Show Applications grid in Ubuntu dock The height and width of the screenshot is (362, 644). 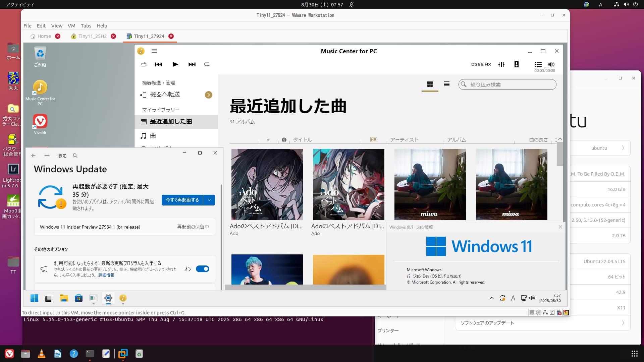tap(634, 354)
